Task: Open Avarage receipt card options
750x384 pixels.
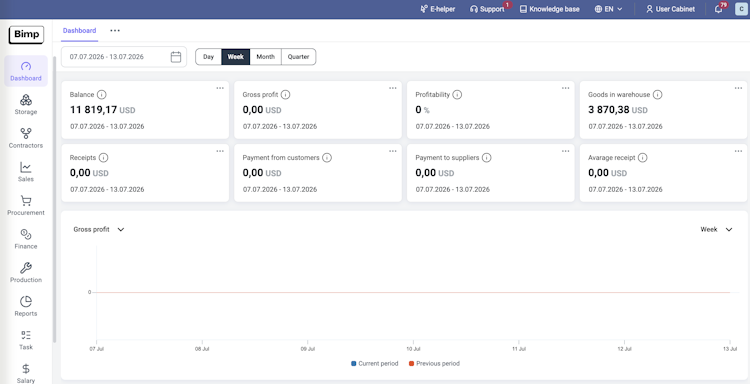Action: pyautogui.click(x=739, y=151)
